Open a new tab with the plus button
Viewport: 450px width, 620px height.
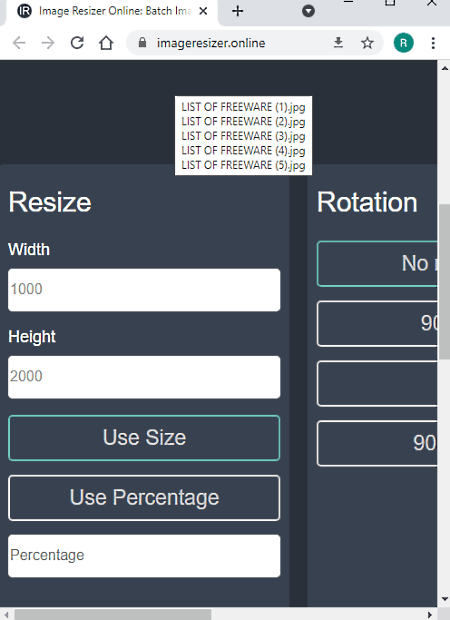click(238, 11)
